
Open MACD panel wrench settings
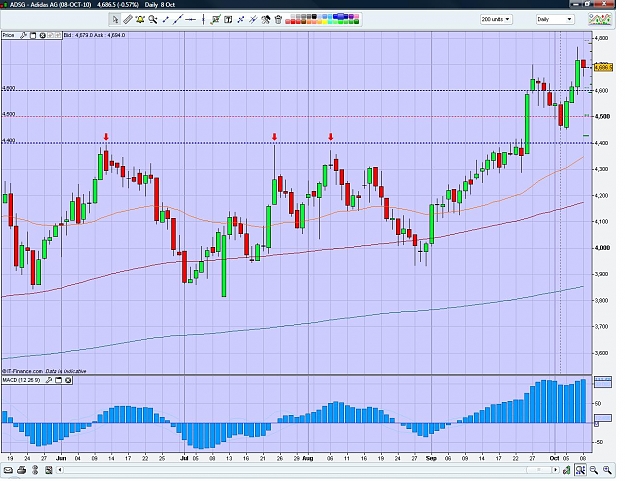[x=49, y=380]
